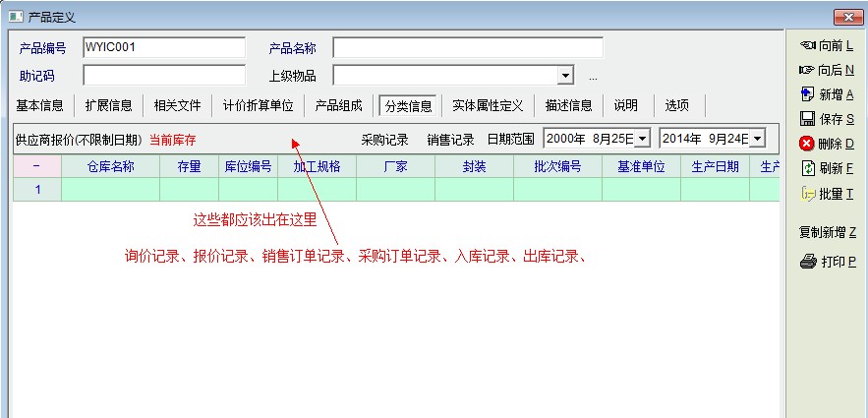Open the 产品组成 tab

click(338, 105)
